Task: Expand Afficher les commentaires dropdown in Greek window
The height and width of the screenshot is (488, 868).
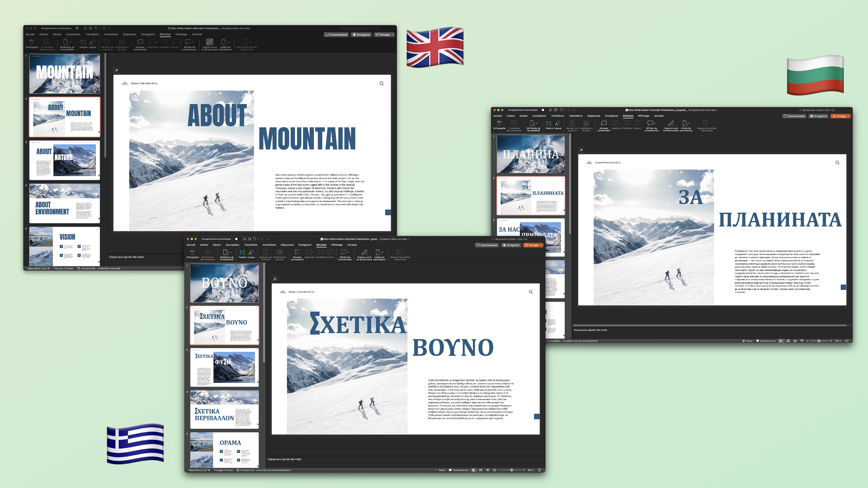Action: pos(348,252)
